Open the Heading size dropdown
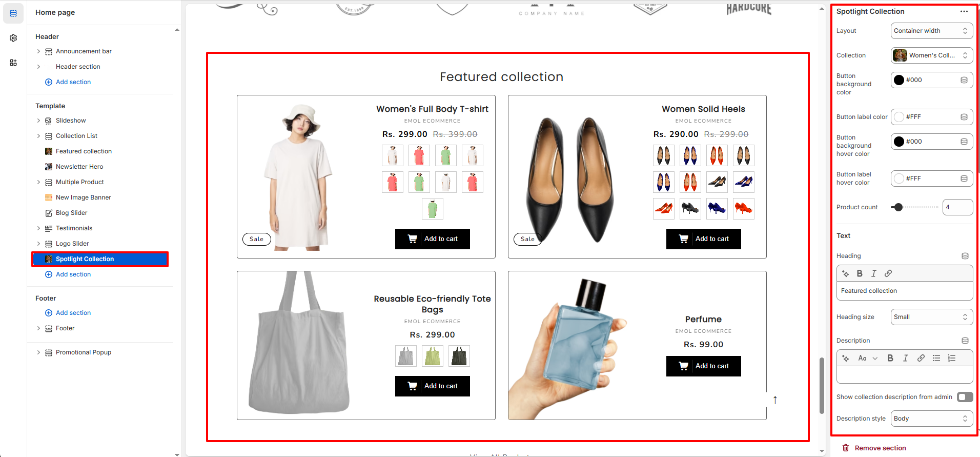 click(931, 317)
